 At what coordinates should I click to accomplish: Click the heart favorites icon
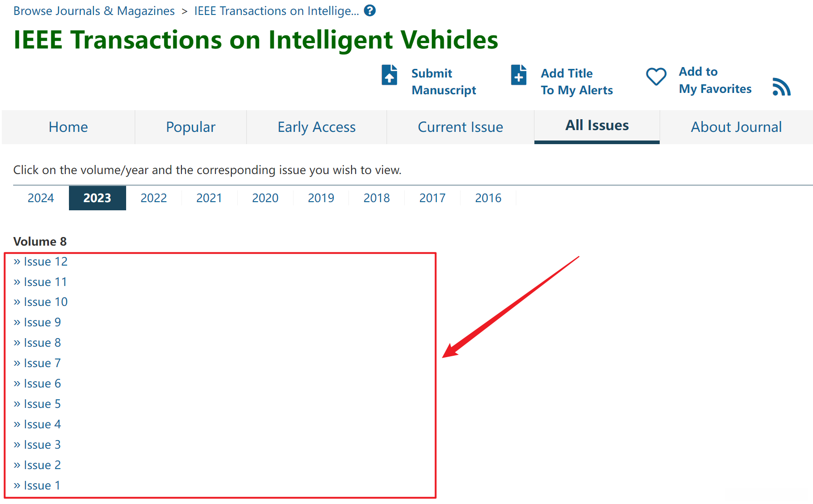[x=656, y=77]
